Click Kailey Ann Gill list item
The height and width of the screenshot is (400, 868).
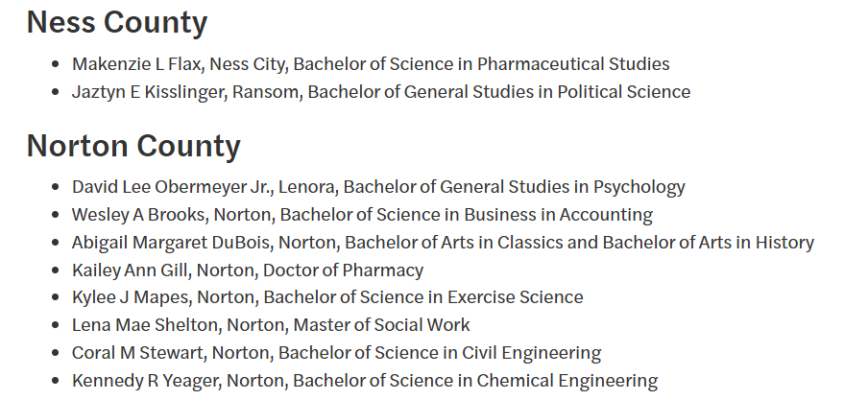tap(248, 270)
